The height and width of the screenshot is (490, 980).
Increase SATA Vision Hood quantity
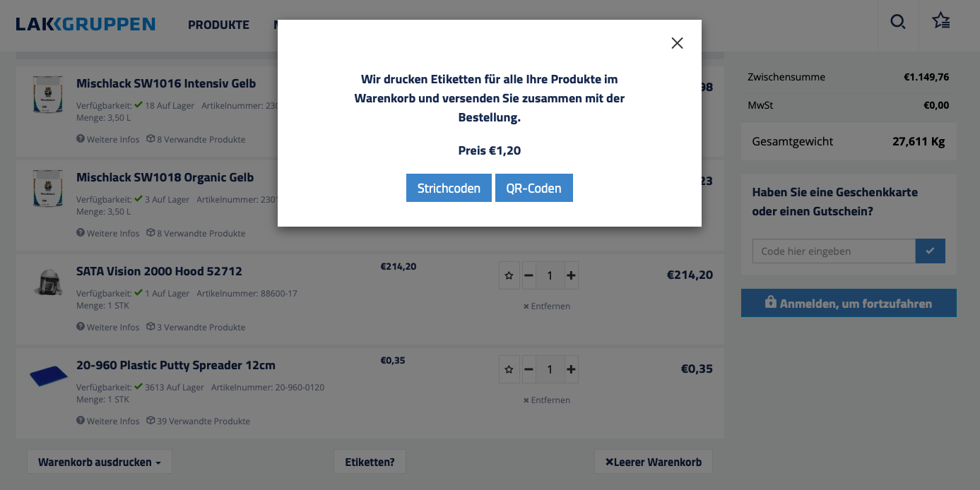571,275
